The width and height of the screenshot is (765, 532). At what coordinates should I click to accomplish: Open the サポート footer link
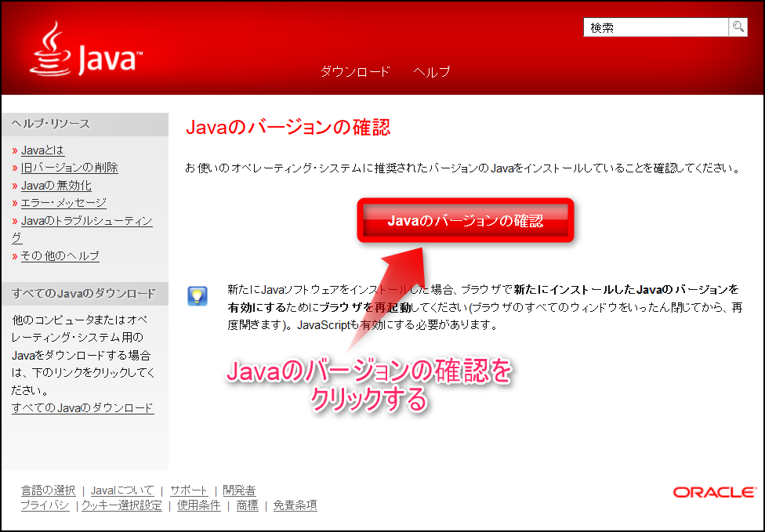pyautogui.click(x=189, y=490)
